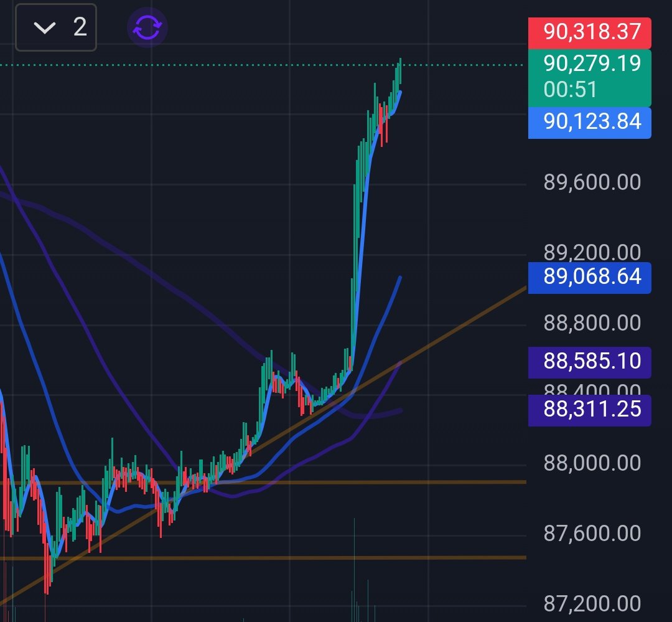Viewport: 672px width, 622px height.
Task: Tap the purple indicator label 88,311.25
Action: pyautogui.click(x=589, y=409)
